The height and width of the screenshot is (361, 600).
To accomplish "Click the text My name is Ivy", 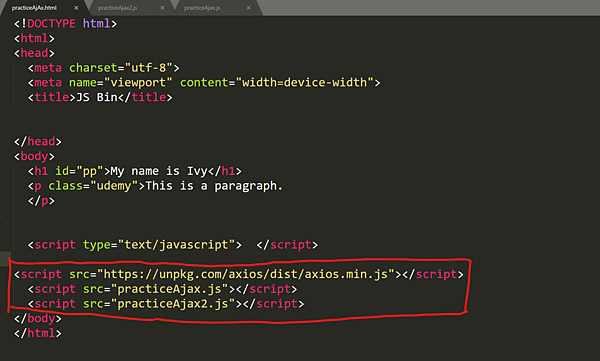I will (159, 171).
